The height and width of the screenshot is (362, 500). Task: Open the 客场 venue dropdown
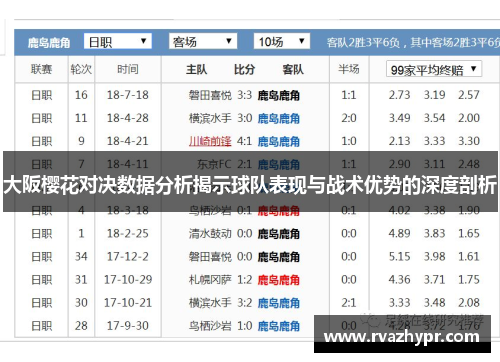pyautogui.click(x=203, y=41)
